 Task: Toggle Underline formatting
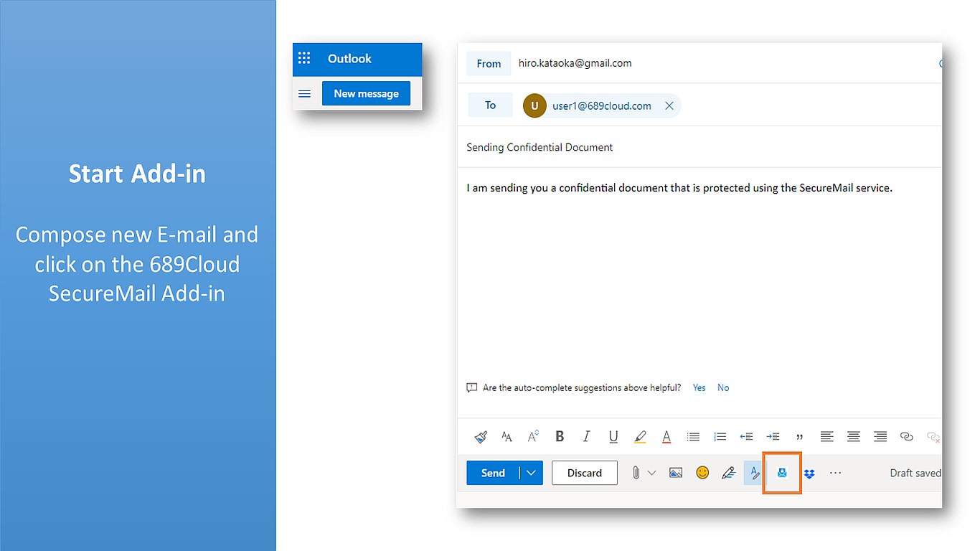point(613,436)
